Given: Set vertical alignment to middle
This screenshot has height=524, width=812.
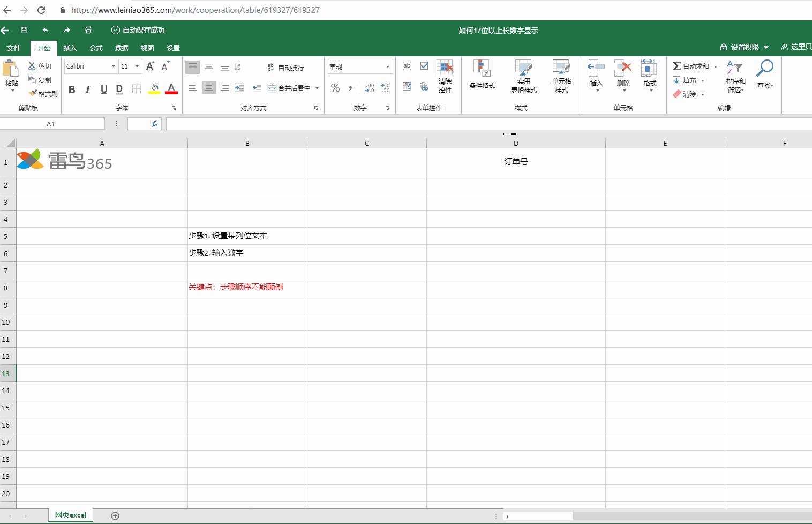Looking at the screenshot, I should (209, 67).
